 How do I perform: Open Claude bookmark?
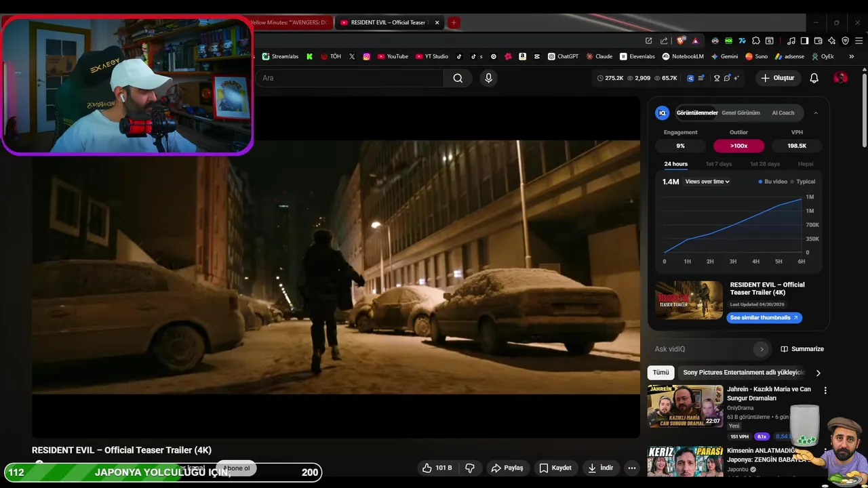[599, 56]
